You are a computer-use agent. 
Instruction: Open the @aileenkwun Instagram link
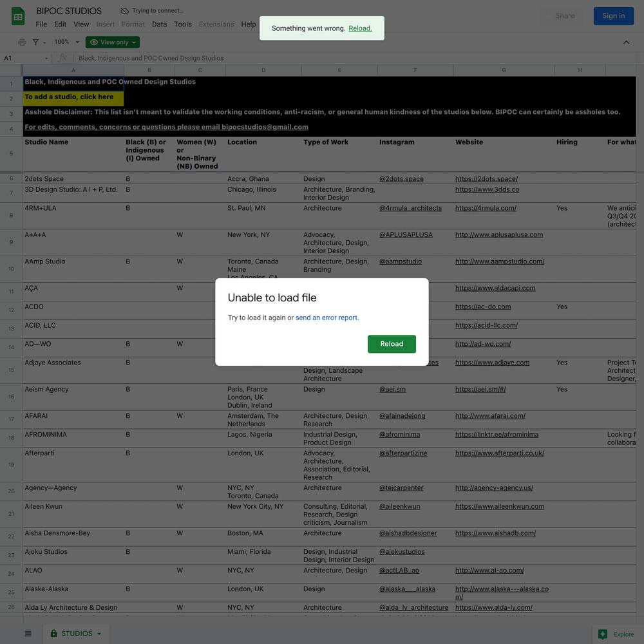(x=400, y=506)
